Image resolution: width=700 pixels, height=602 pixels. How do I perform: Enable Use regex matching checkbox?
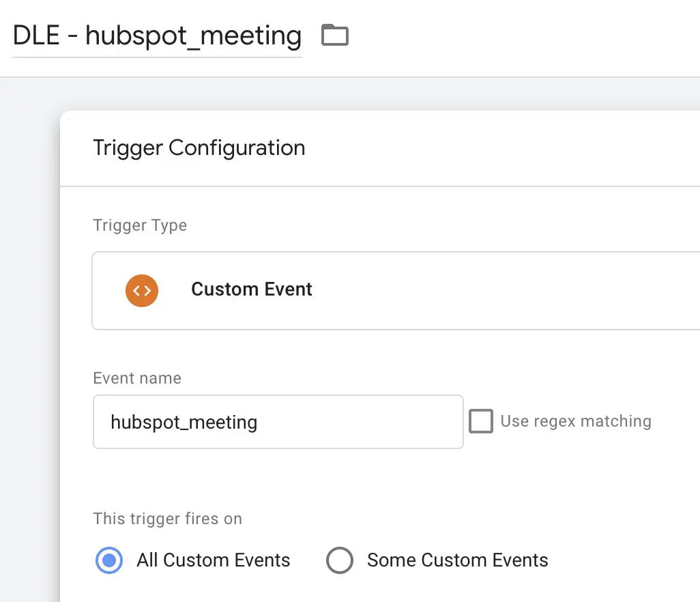point(481,421)
